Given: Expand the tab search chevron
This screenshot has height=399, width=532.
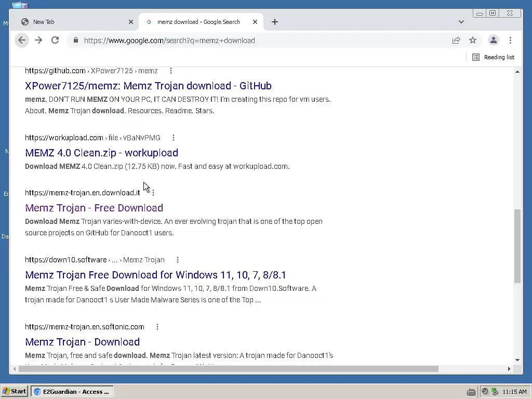Looking at the screenshot, I should [461, 22].
